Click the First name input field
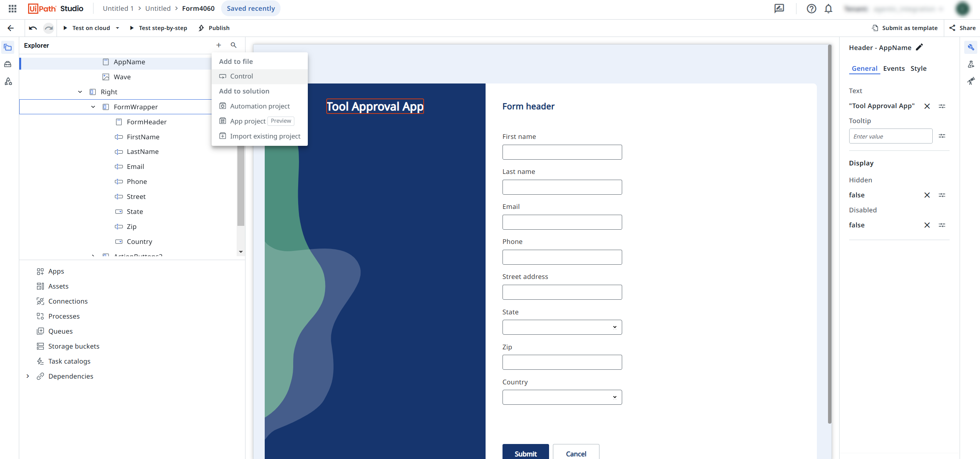 562,152
